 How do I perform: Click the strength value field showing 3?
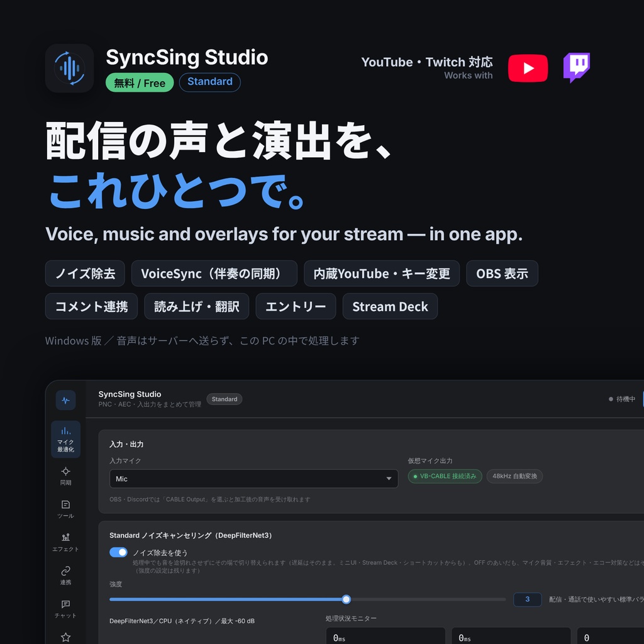(528, 599)
